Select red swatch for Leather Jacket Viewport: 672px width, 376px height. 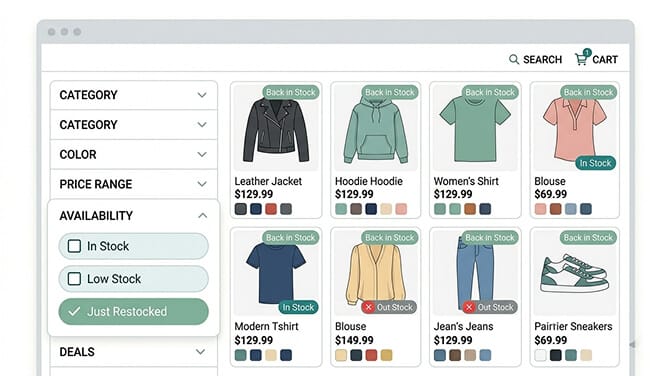[271, 209]
